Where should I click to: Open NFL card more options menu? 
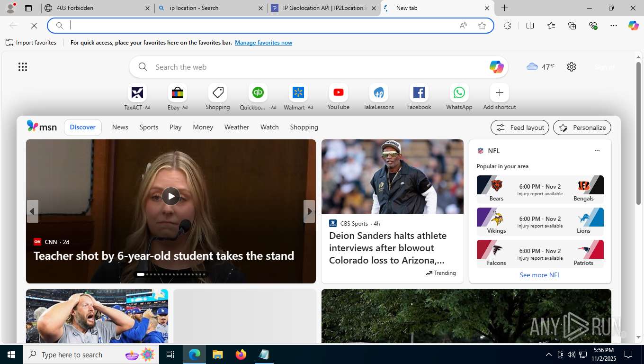[x=597, y=151]
